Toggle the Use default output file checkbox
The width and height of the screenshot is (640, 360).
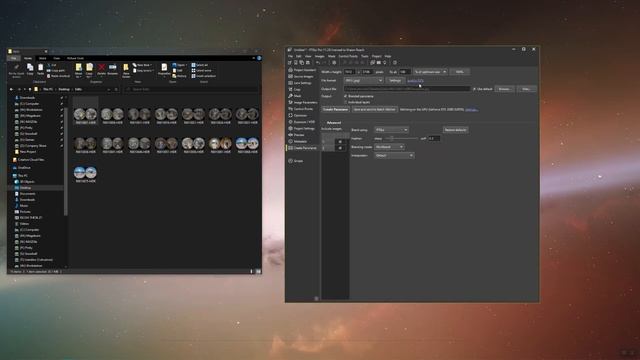tap(474, 89)
